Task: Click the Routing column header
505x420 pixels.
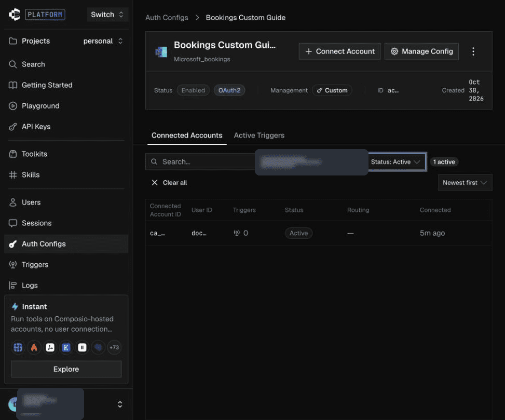Action: point(358,210)
